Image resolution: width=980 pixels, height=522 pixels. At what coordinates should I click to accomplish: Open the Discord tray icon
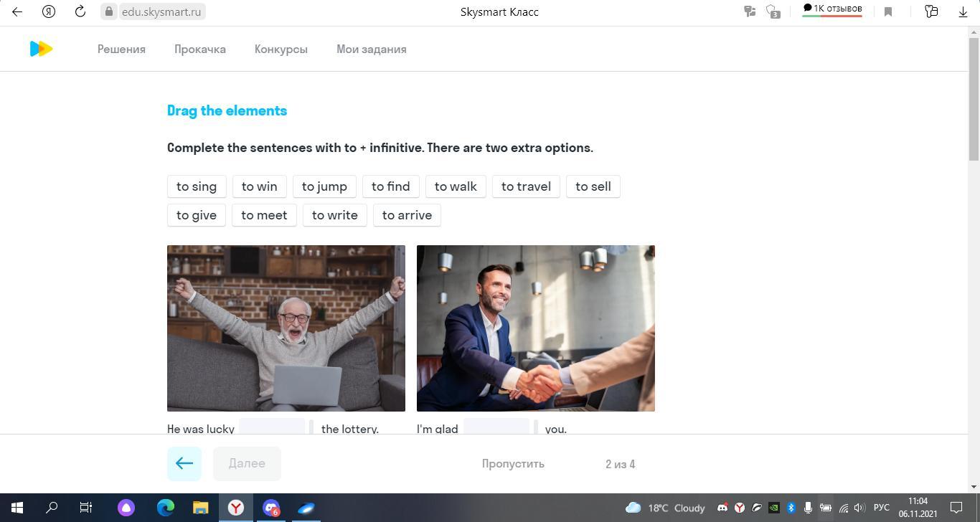click(x=722, y=508)
